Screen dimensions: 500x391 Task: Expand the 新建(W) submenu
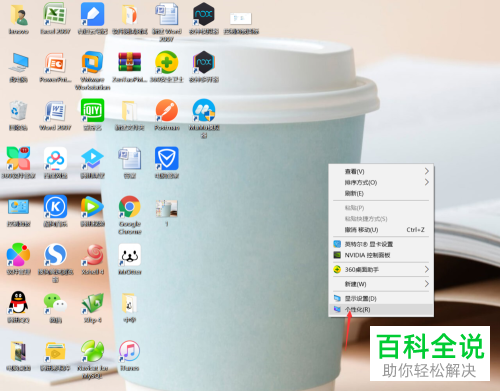381,284
